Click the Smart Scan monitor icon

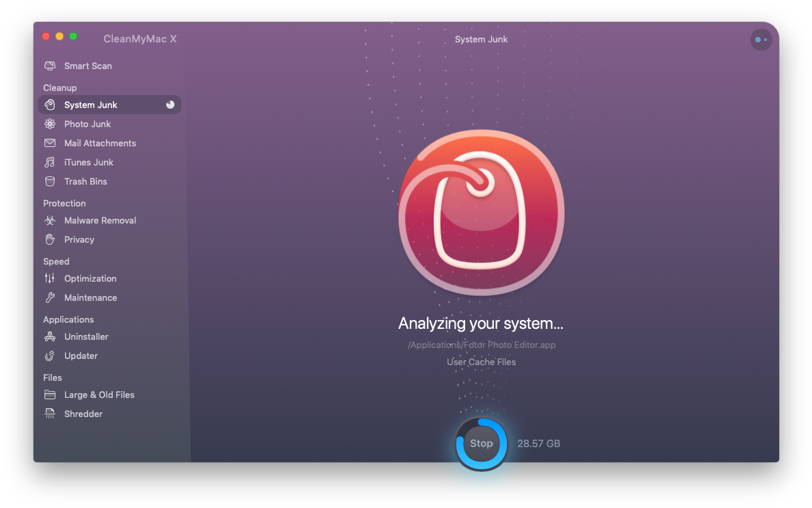pyautogui.click(x=50, y=66)
